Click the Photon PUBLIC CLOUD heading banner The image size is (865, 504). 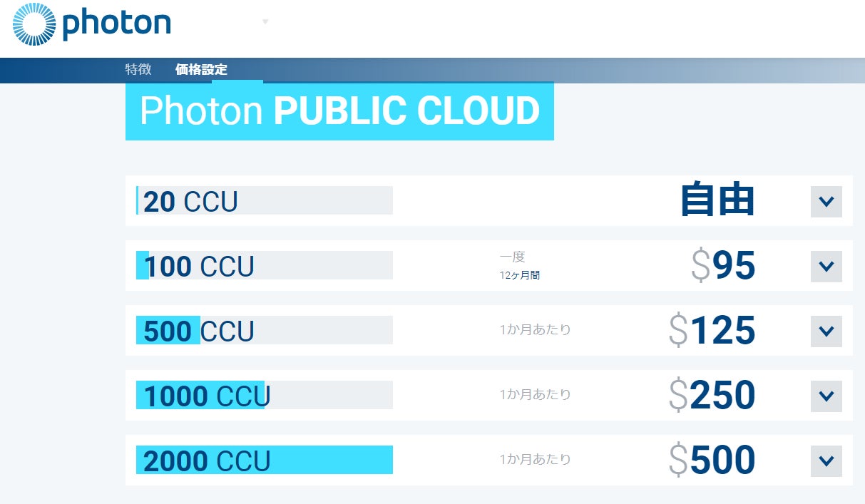pos(339,112)
